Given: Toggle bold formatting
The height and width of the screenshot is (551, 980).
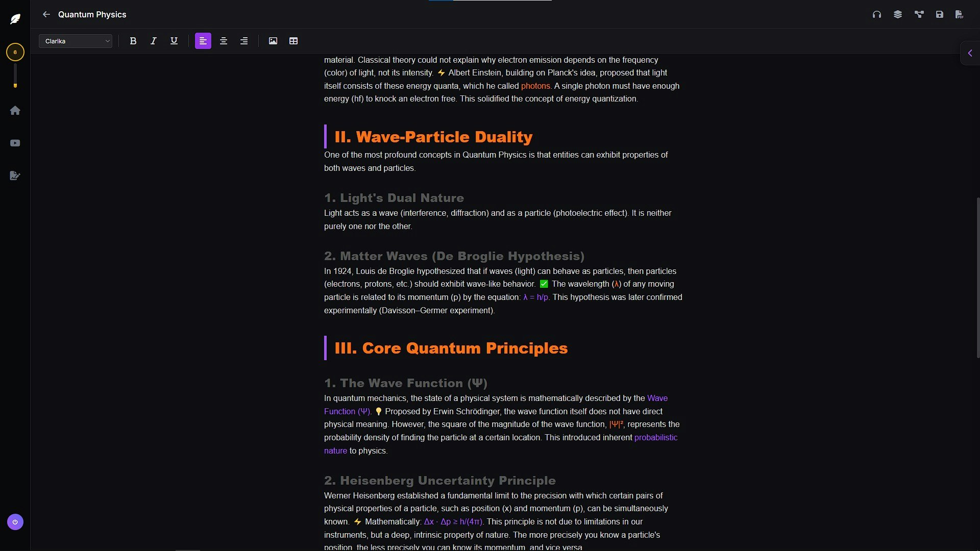Looking at the screenshot, I should (133, 41).
